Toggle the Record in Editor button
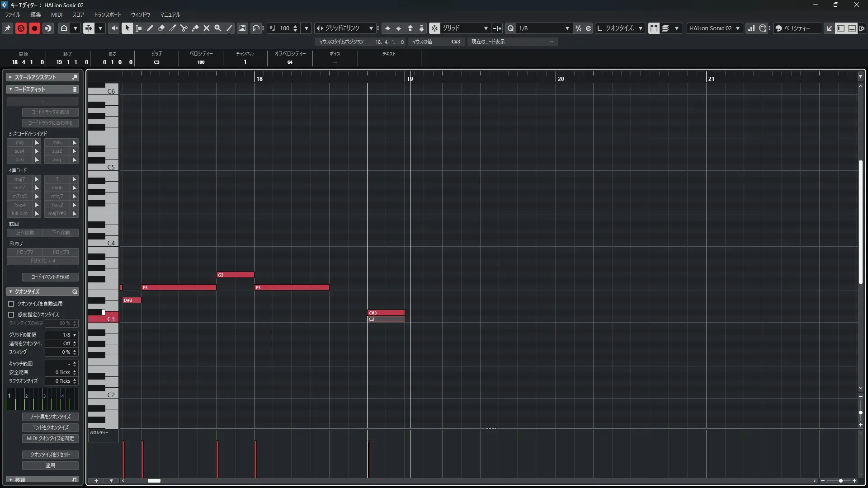This screenshot has height=488, width=868. (x=34, y=28)
